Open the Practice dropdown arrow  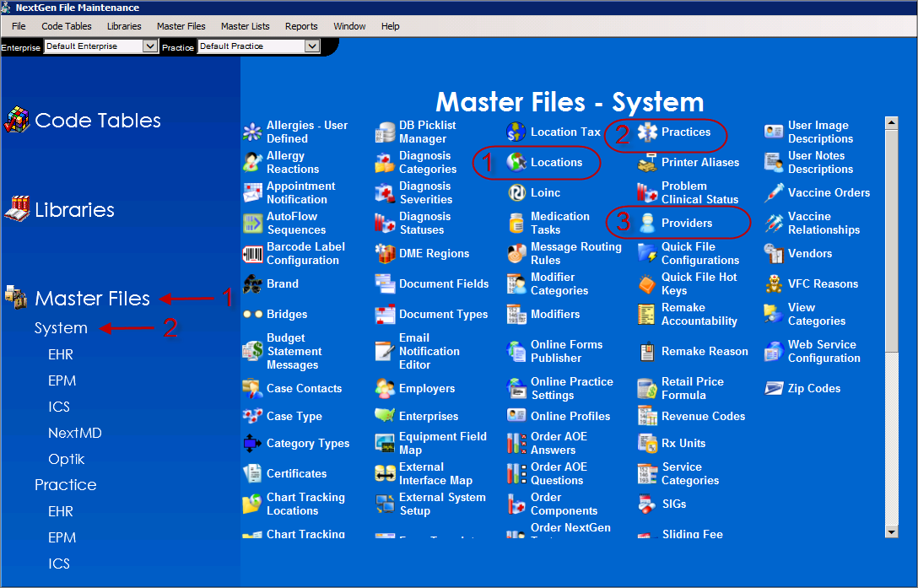click(x=312, y=46)
